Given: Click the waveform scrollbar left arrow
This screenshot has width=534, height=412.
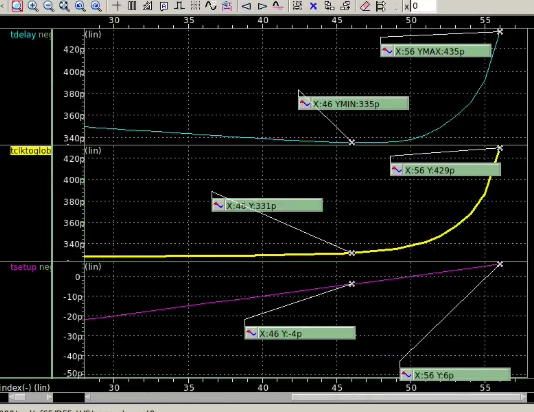Looking at the screenshot, I should (x=88, y=397).
